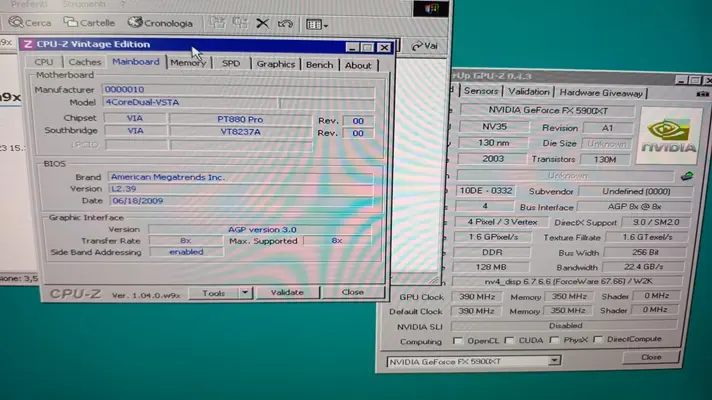Click the Close button in CPU-Z
This screenshot has height=400, width=712.
[352, 292]
